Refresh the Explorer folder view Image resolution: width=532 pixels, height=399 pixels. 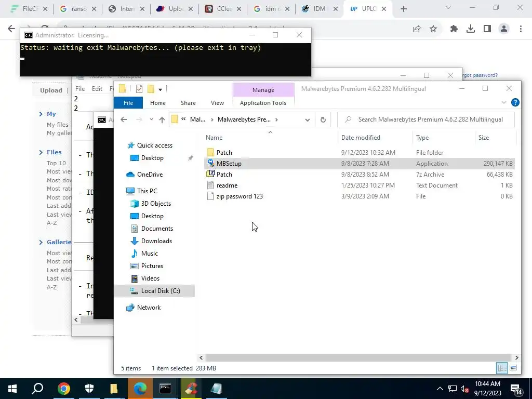323,119
